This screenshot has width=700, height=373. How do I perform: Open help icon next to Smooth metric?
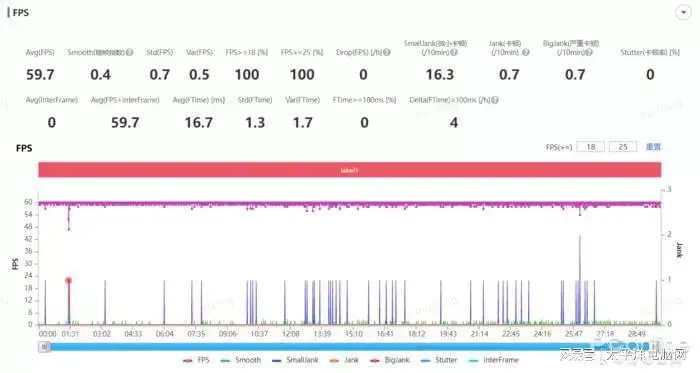tap(129, 53)
